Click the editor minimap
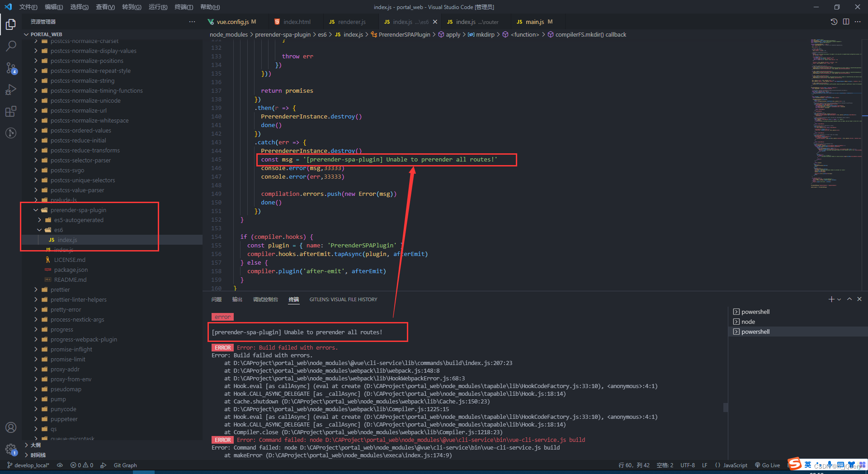The width and height of the screenshot is (868, 474). coord(836,113)
